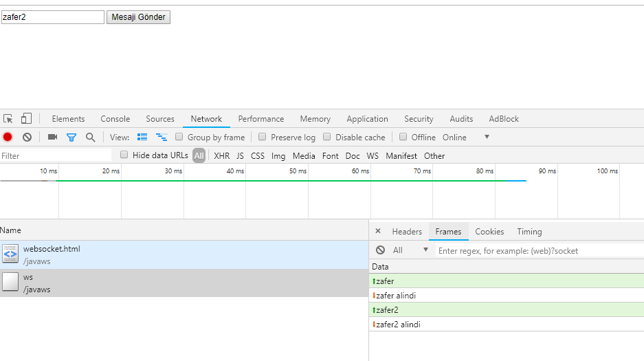
Task: Open the AdBlock tab
Action: pos(504,119)
